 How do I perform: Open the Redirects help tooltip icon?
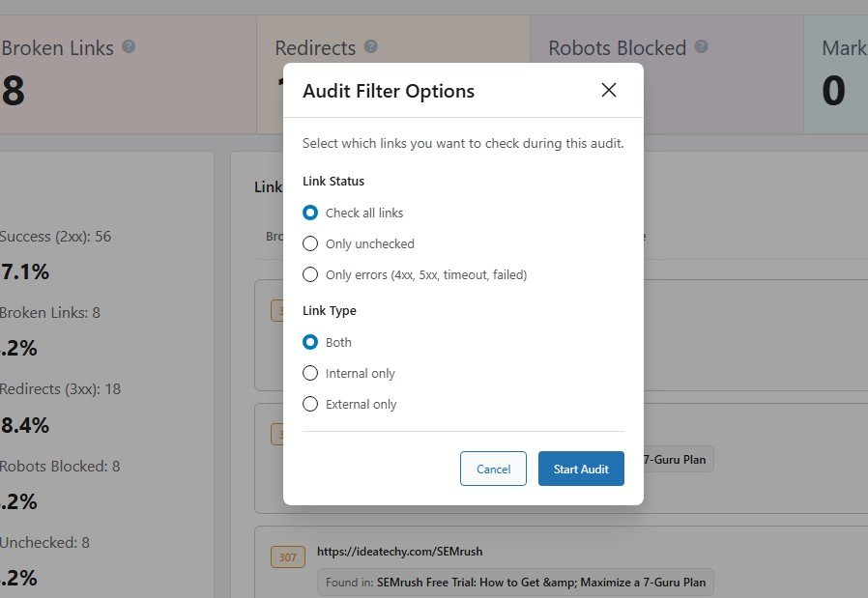point(371,46)
